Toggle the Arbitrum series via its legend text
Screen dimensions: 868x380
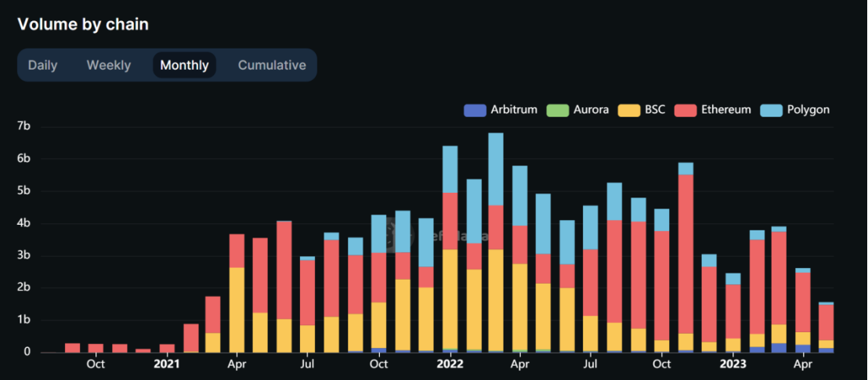pyautogui.click(x=514, y=110)
